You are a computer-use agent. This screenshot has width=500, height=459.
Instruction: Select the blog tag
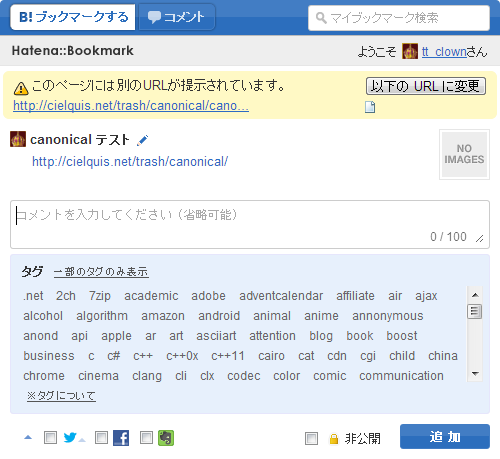pyautogui.click(x=321, y=336)
